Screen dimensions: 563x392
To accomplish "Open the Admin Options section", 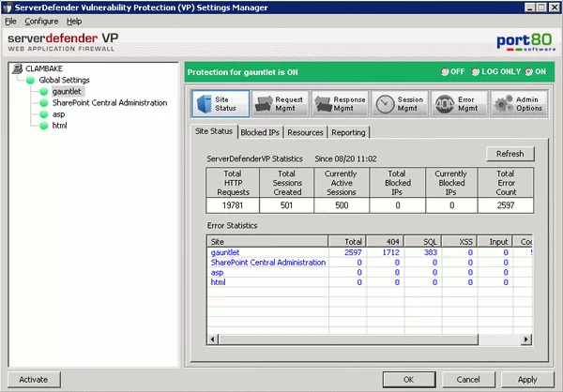I will [x=516, y=103].
